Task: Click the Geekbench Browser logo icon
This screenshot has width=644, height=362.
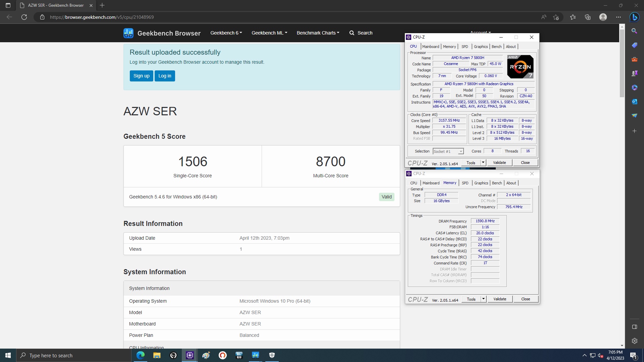Action: coord(128,33)
